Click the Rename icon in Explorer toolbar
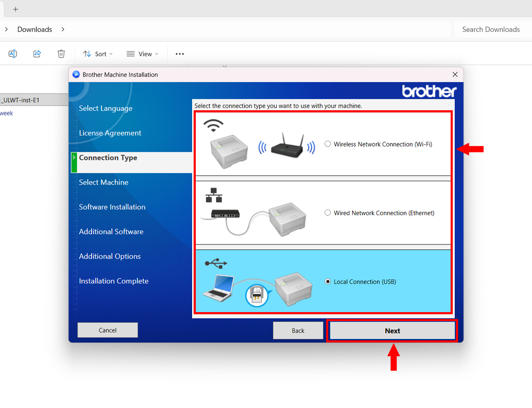Viewport: 532px width, 408px height. 13,54
